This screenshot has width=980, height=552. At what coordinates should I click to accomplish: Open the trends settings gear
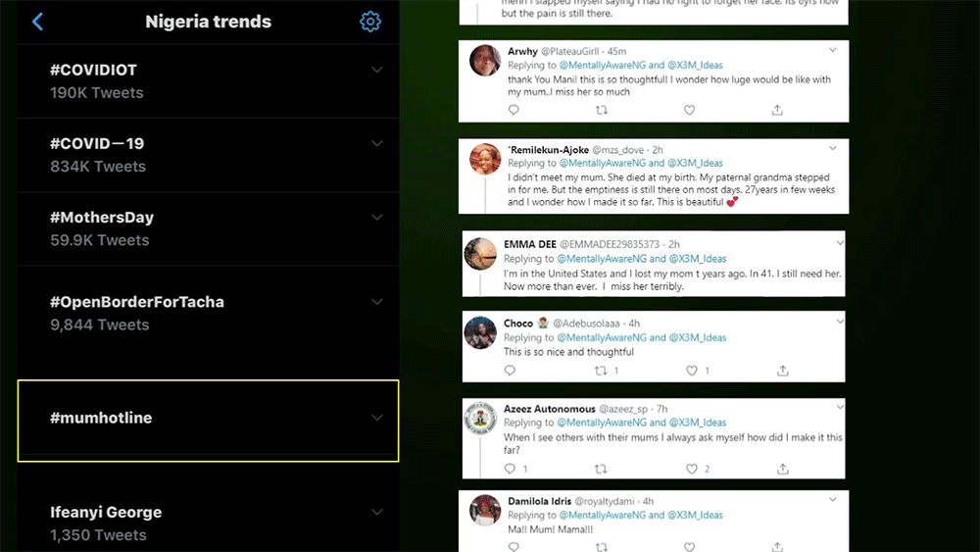(370, 22)
